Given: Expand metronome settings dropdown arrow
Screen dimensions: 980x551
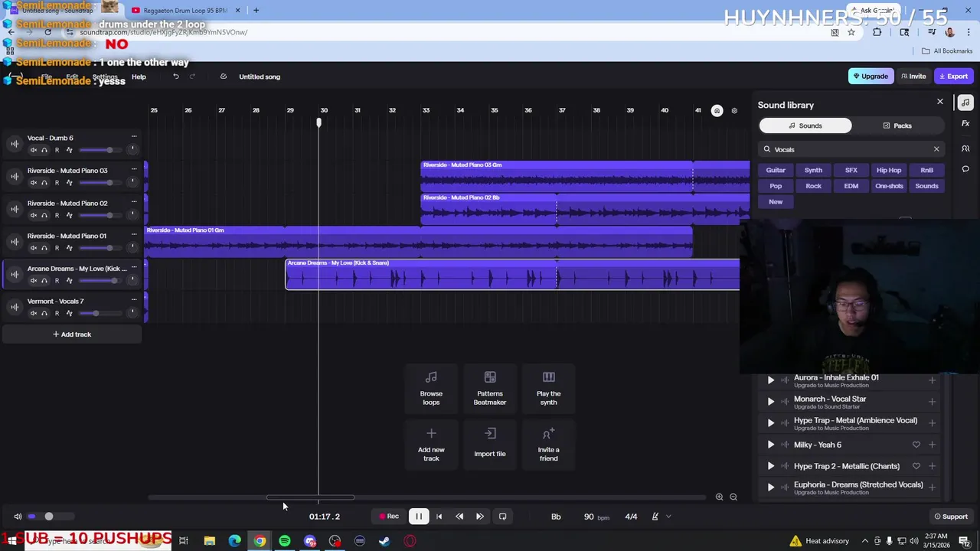Looking at the screenshot, I should click(668, 517).
